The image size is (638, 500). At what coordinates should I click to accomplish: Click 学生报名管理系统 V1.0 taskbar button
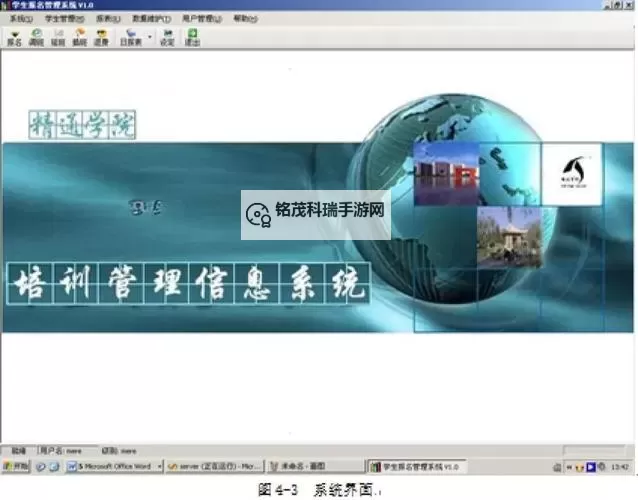coord(416,467)
